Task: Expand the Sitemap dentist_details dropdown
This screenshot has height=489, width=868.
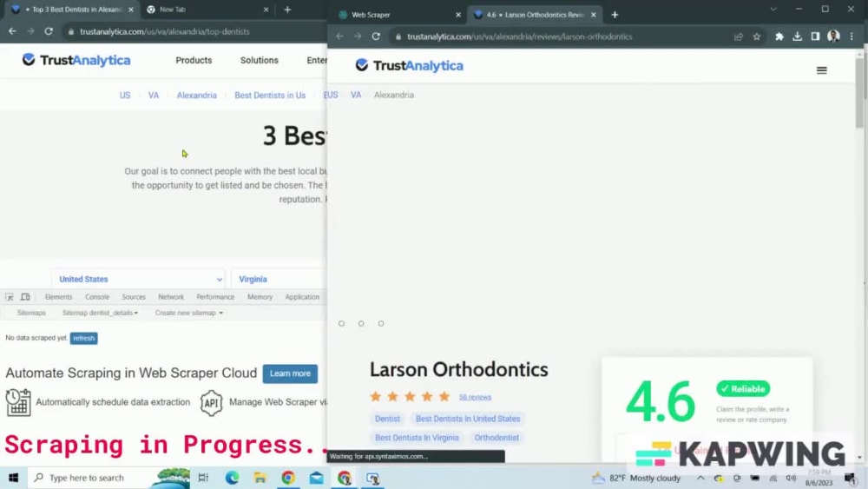Action: coord(100,313)
